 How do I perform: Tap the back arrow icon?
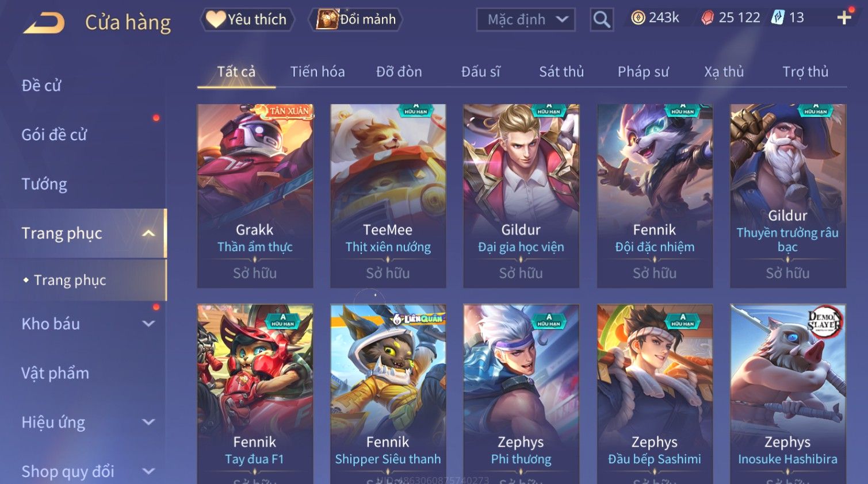[44, 23]
